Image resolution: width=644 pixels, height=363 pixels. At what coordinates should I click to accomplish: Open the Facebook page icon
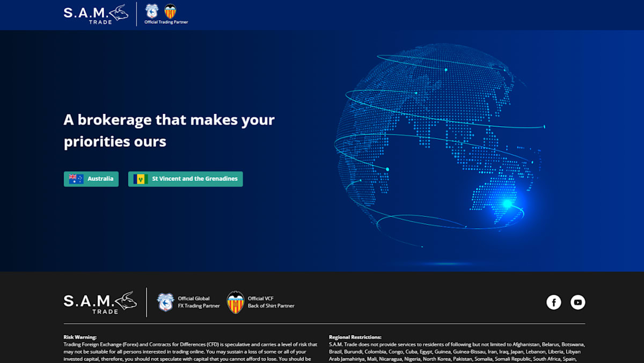553,302
